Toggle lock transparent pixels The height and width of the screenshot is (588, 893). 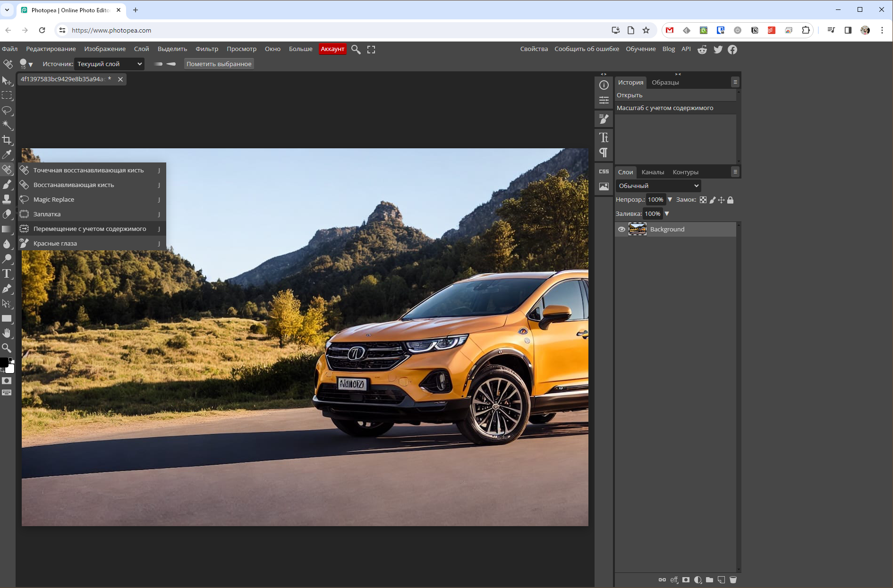703,200
